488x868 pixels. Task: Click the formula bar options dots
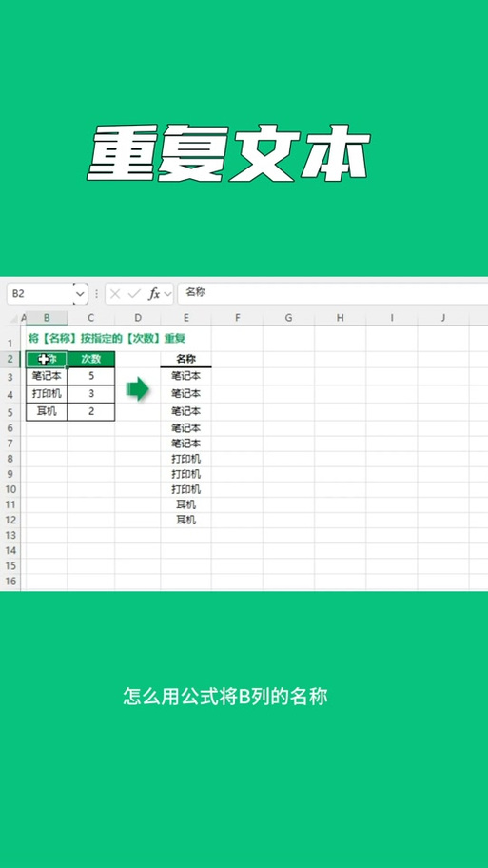(97, 294)
